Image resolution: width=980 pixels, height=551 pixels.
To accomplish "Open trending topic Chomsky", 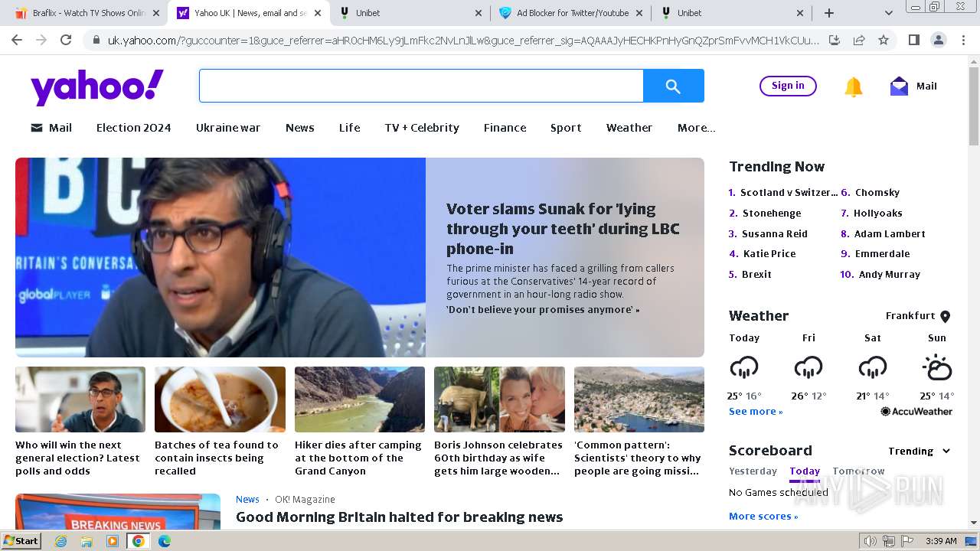I will 877,193.
